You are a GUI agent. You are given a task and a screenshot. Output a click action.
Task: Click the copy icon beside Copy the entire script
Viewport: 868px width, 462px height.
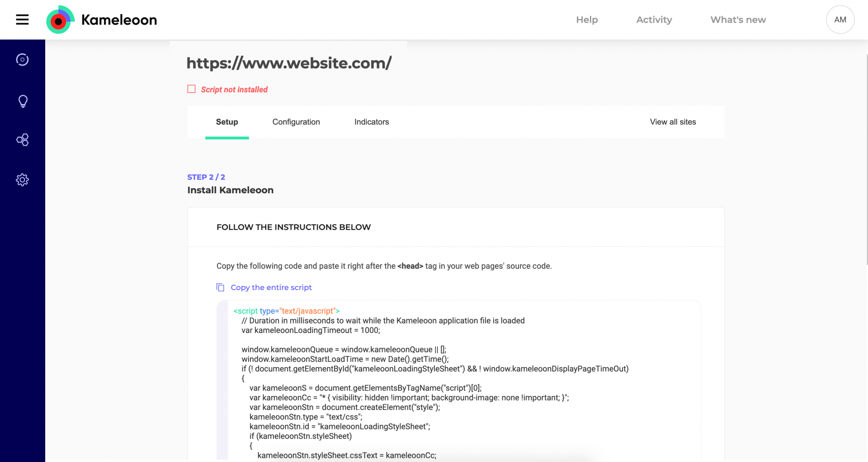coord(220,287)
